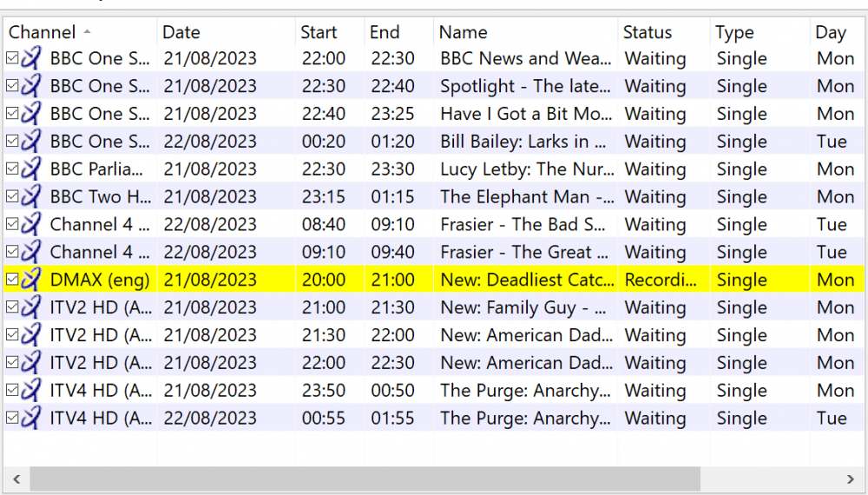Click satellite icon for Bill Bailey row
The image size is (868, 495).
pos(31,141)
